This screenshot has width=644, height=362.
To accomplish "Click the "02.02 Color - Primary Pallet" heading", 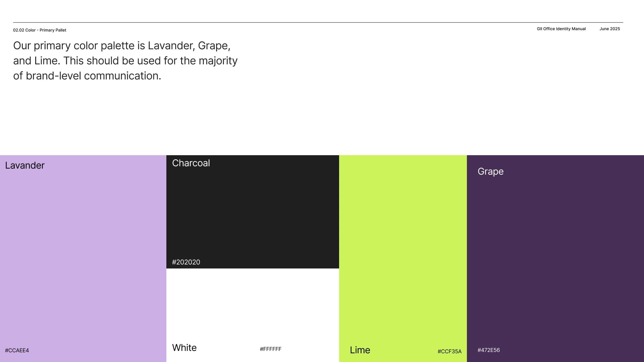I will pos(40,30).
